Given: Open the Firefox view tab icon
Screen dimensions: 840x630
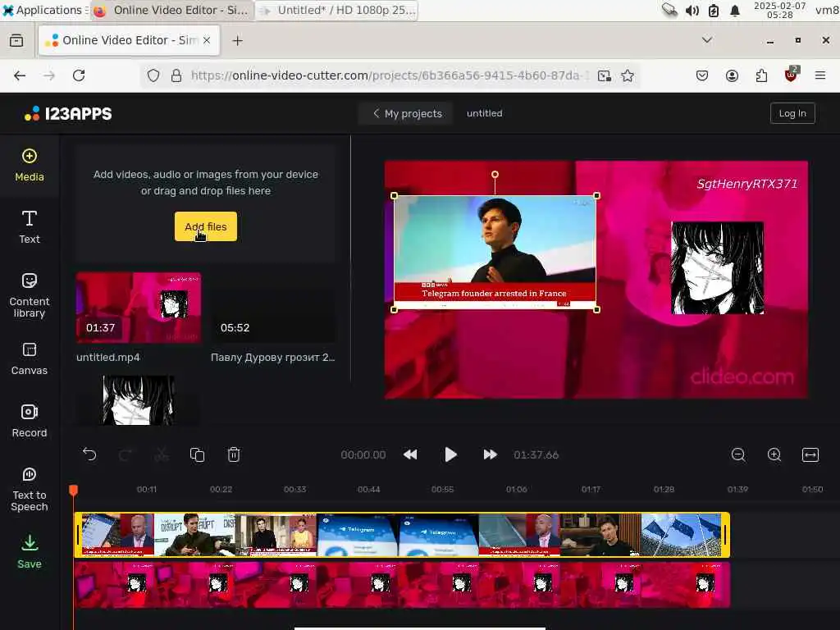Looking at the screenshot, I should click(16, 41).
